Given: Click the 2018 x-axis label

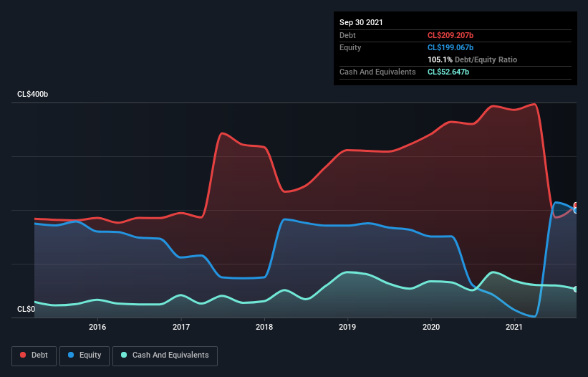Looking at the screenshot, I should [x=264, y=327].
